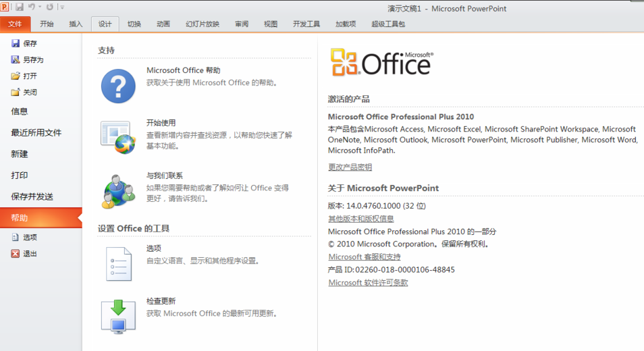Click the Redo icon in quick access toolbar
The height and width of the screenshot is (351, 644).
(x=50, y=7)
